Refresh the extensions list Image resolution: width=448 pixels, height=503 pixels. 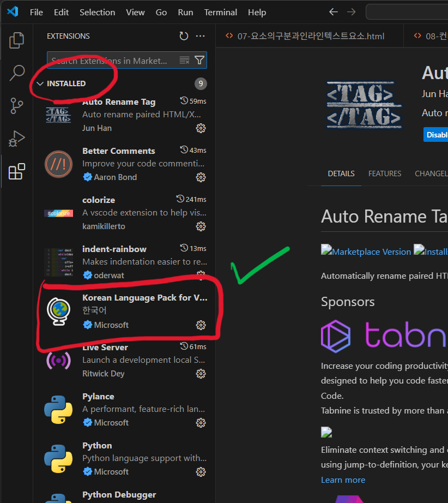[184, 36]
